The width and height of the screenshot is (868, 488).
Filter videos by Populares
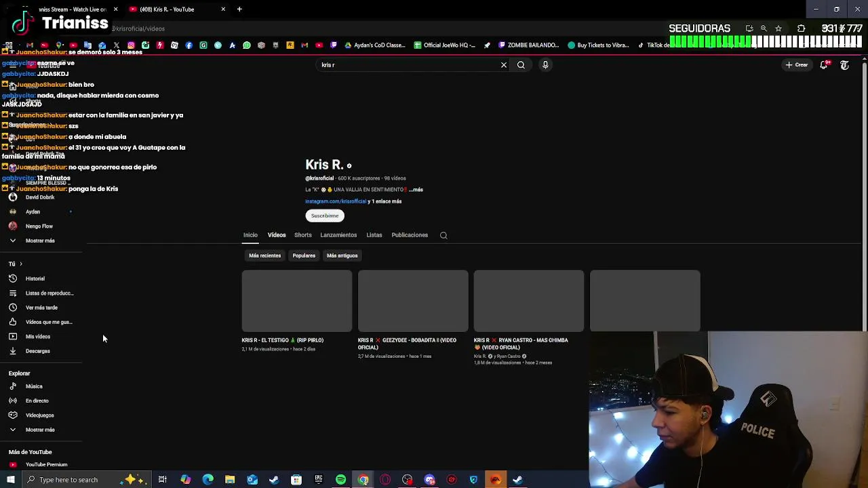point(304,256)
